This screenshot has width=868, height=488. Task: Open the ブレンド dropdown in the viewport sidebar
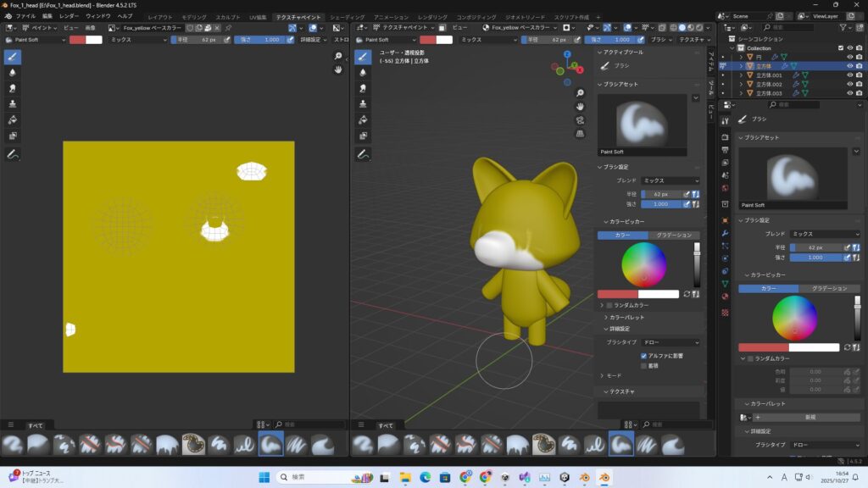[670, 180]
